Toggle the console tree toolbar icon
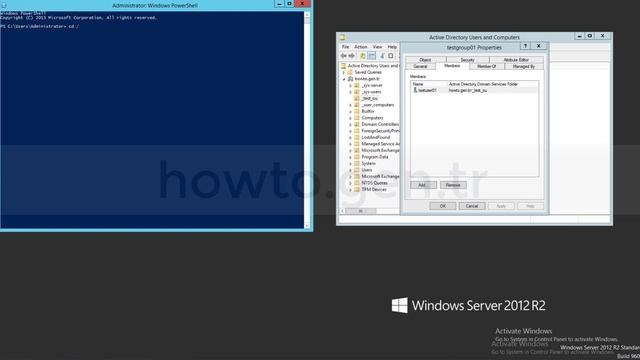640x360 pixels. (x=371, y=56)
